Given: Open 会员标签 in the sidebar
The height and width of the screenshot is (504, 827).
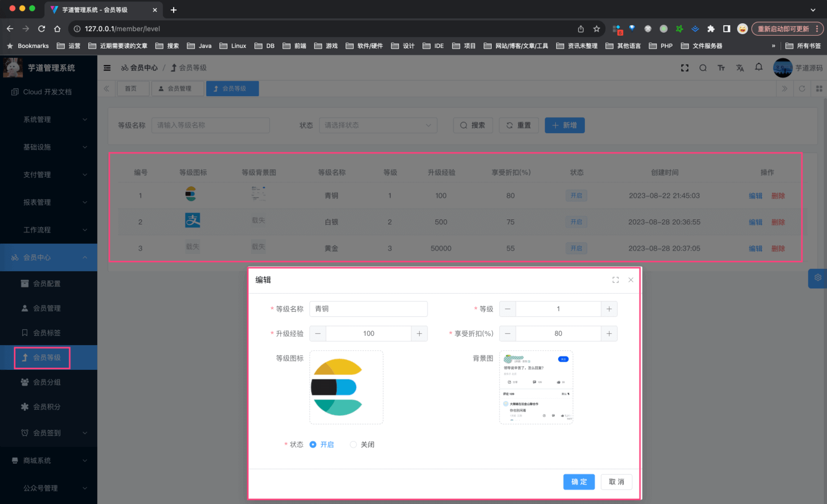Looking at the screenshot, I should coord(47,333).
